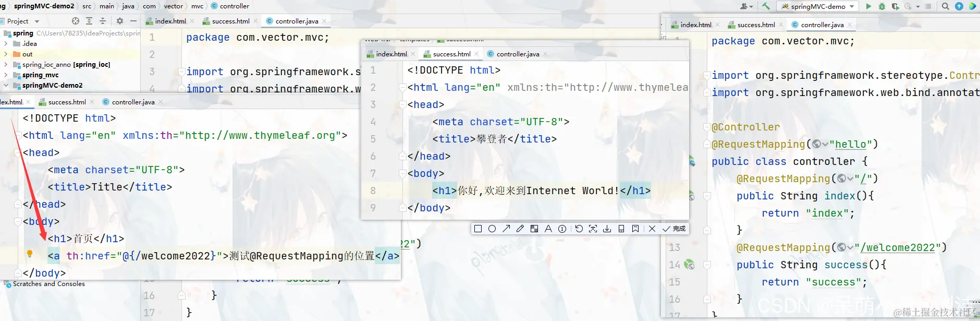Close the controller.java tab in the right window
Image resolution: width=980 pixels, height=321 pixels.
coord(850,25)
